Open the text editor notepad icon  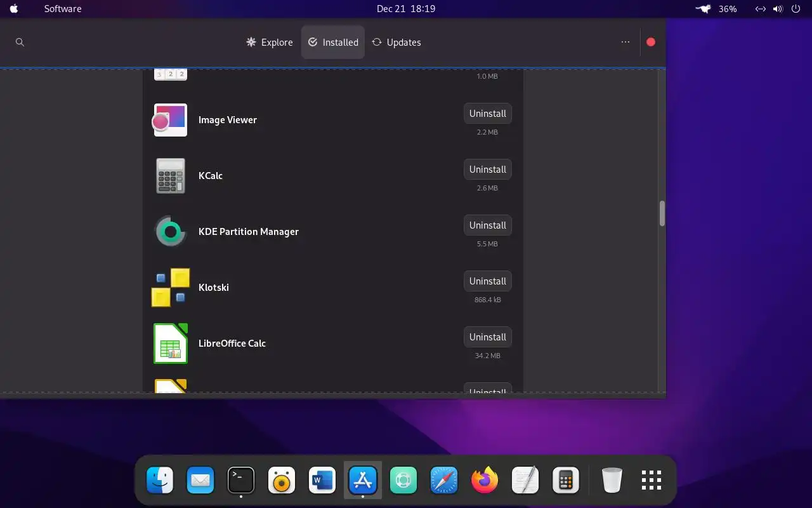tap(525, 480)
